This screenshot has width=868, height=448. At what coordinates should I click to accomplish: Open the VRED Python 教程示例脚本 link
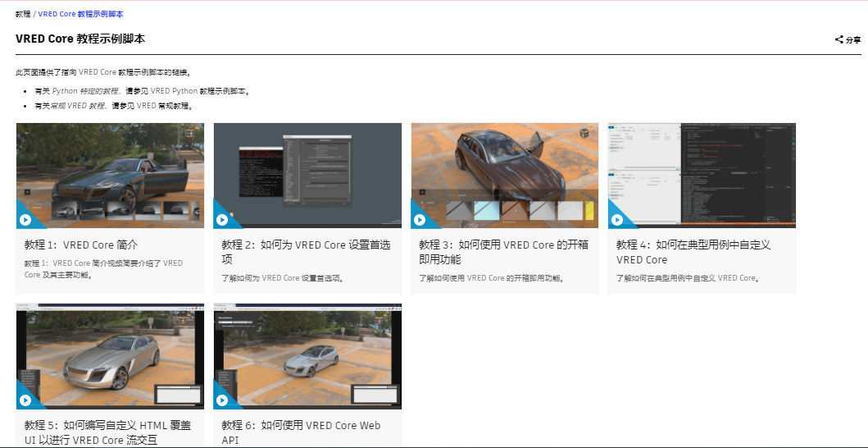coord(200,91)
